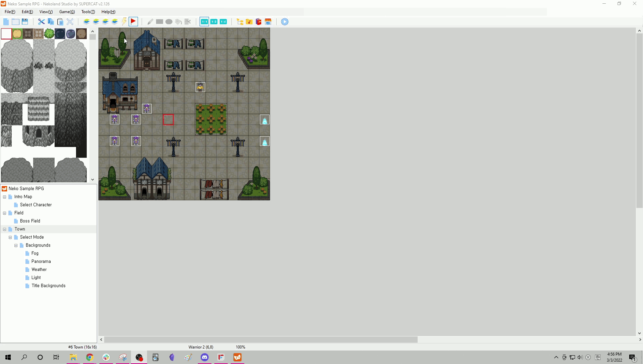
Task: Open the resource tree manager icon
Action: pyautogui.click(x=240, y=22)
